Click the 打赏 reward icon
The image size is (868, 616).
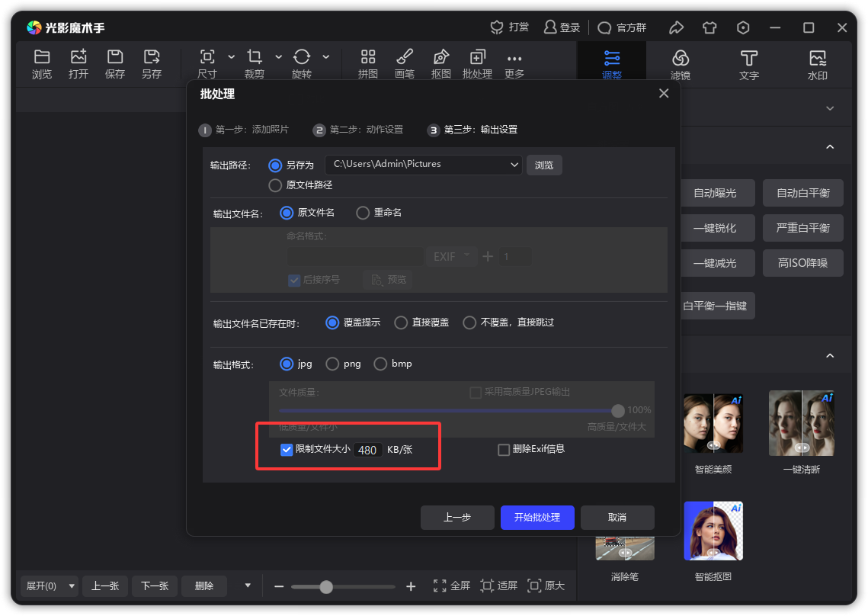coord(497,27)
